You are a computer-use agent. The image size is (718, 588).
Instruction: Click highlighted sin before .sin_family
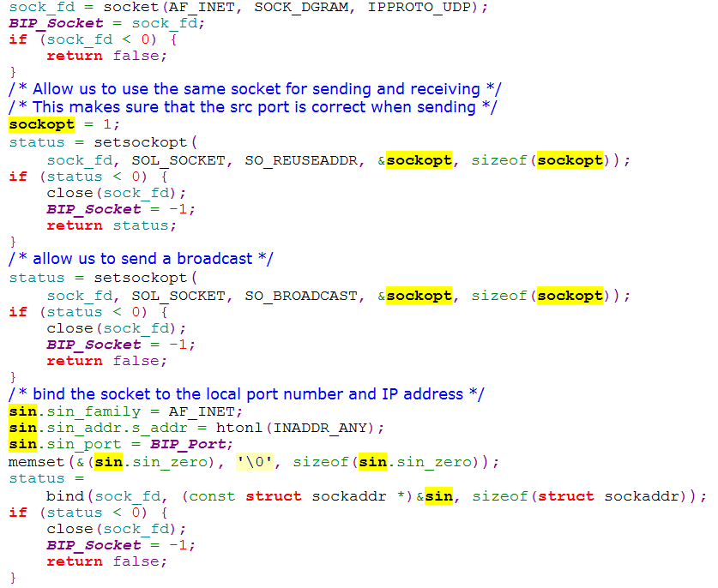click(x=23, y=411)
